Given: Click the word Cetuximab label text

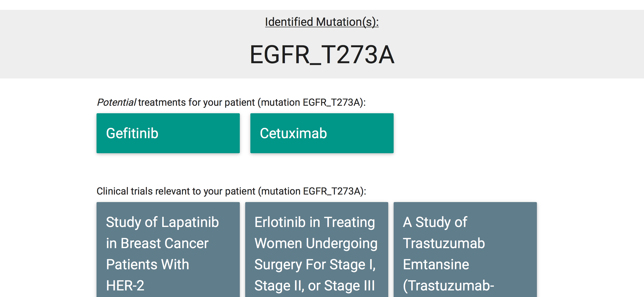Looking at the screenshot, I should tap(293, 133).
